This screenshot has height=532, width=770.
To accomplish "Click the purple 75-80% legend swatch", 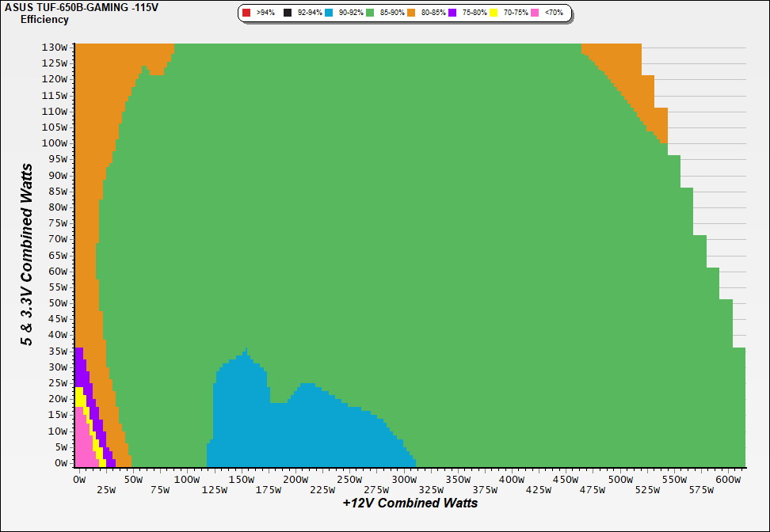I will click(452, 13).
